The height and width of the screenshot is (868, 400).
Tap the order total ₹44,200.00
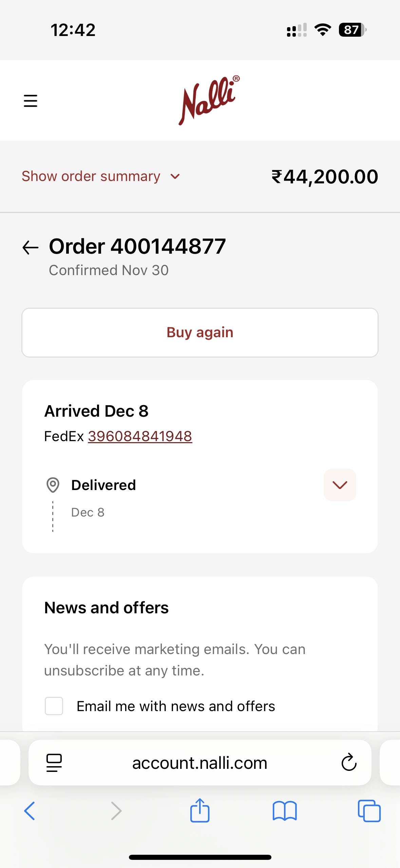point(325,177)
